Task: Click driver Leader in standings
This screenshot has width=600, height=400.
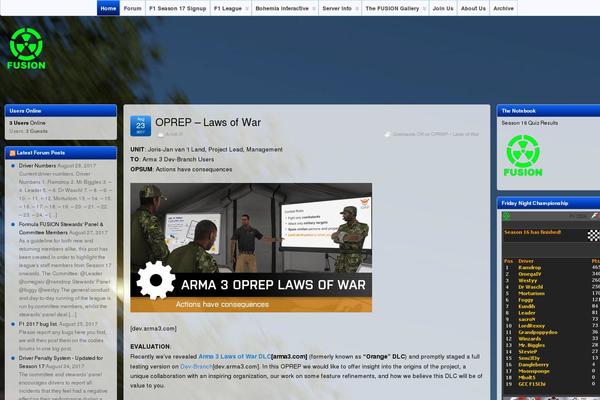Action: [527, 313]
